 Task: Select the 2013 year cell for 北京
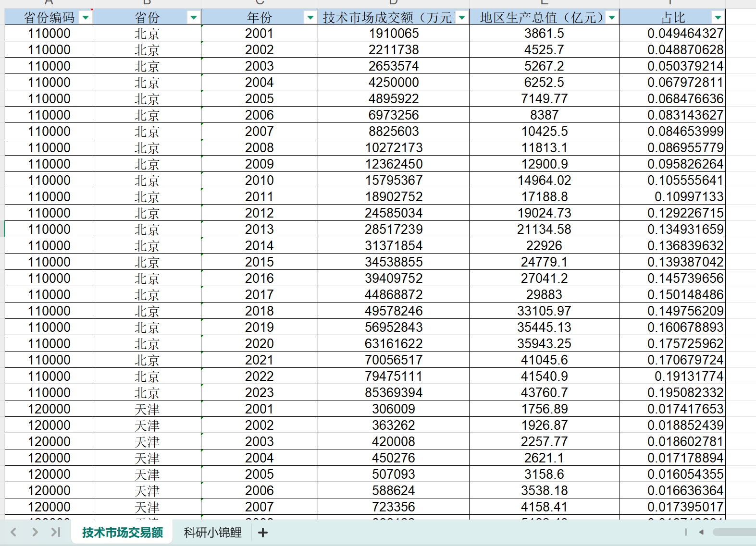point(260,229)
